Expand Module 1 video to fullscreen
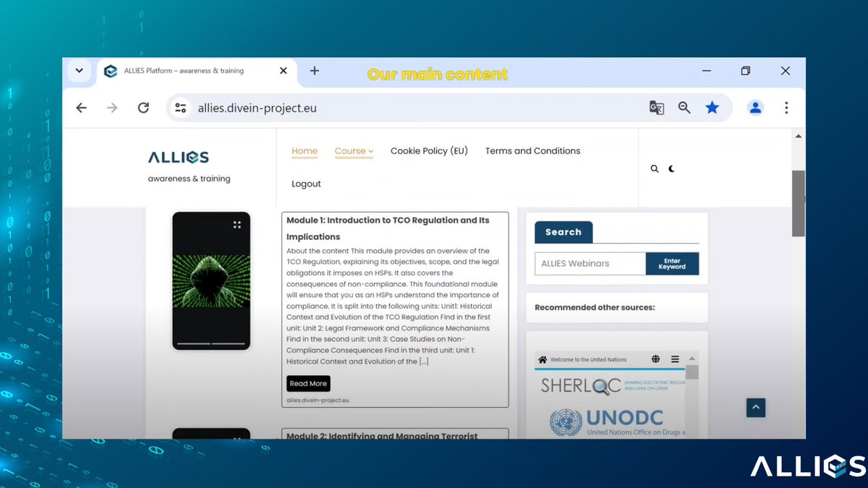Viewport: 868px width, 488px height. click(x=237, y=225)
